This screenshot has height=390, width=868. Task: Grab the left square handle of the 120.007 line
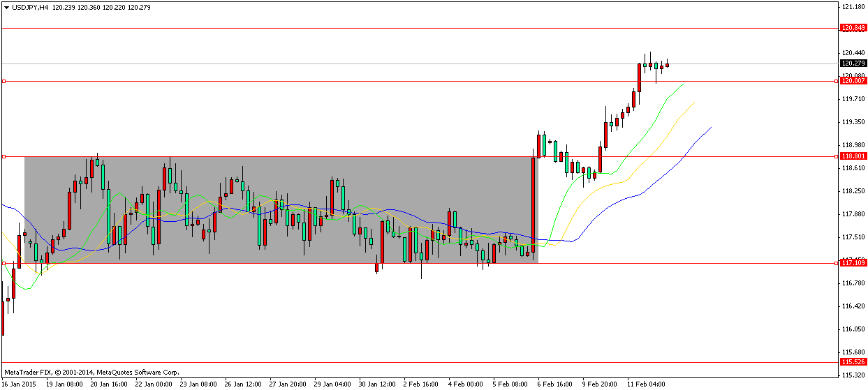[4, 81]
